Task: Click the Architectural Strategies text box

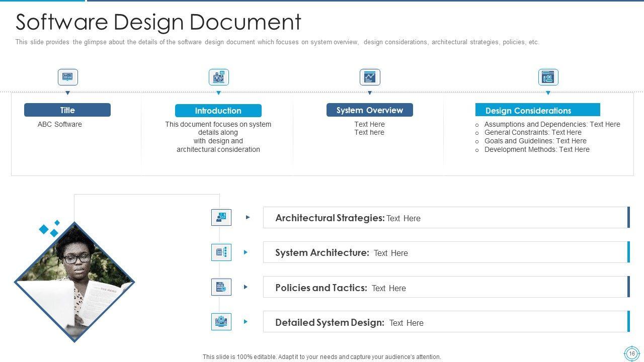Action: [x=445, y=218]
